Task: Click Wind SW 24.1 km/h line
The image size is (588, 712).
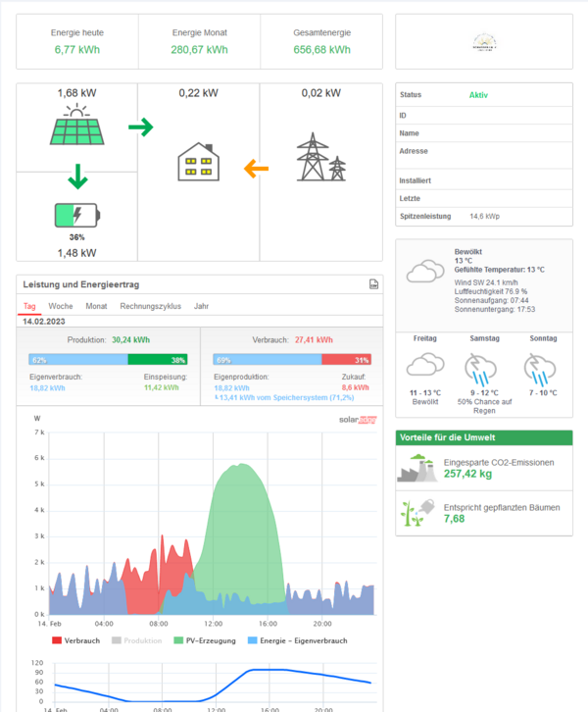Action: (x=486, y=282)
